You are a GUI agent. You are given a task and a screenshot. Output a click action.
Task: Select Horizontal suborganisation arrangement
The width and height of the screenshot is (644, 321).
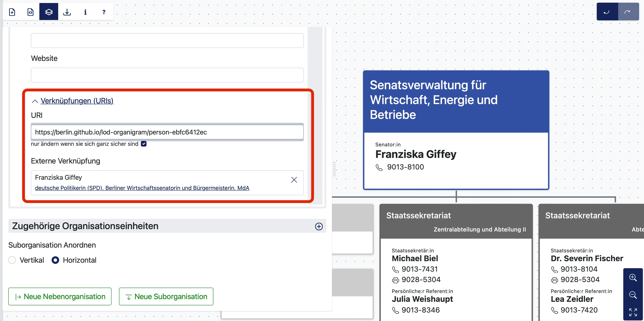click(x=55, y=260)
